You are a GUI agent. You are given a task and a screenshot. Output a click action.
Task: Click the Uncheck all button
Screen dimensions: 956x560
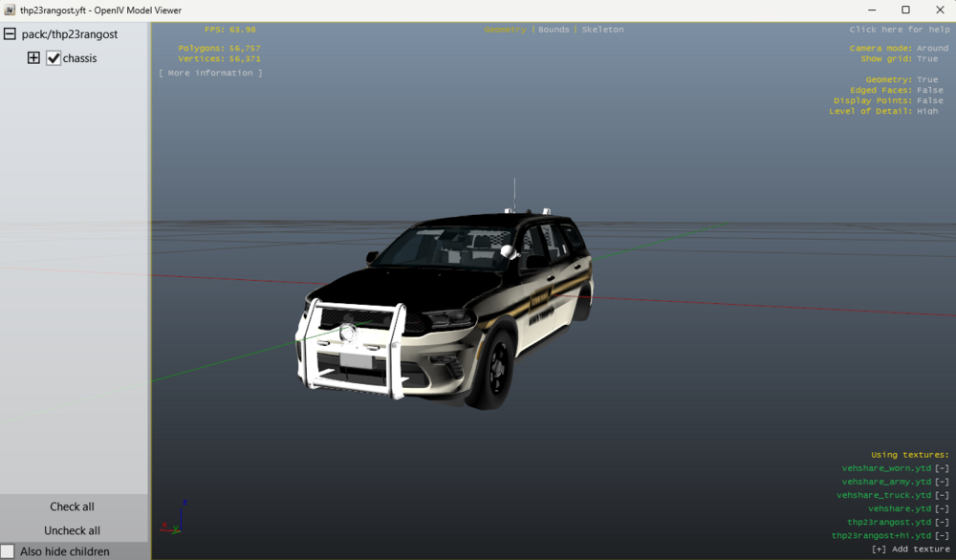[x=72, y=530]
